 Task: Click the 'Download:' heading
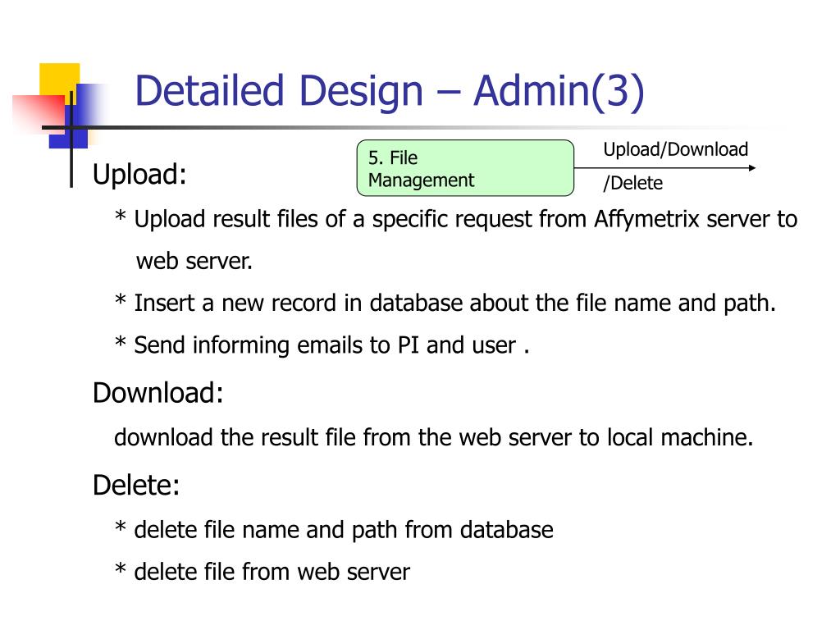click(x=158, y=393)
